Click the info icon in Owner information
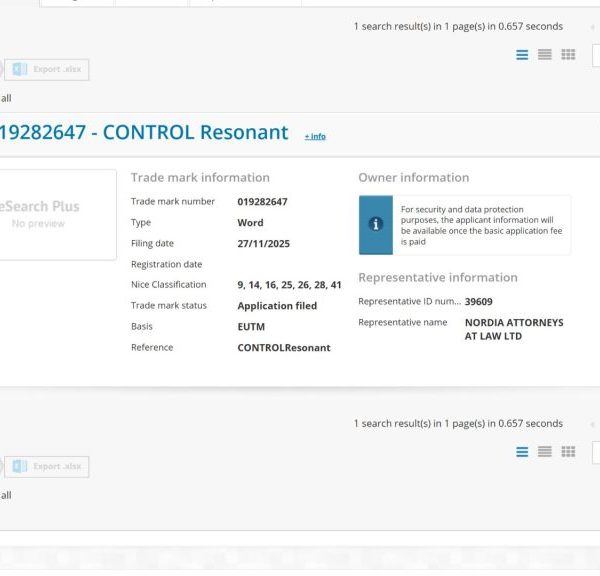This screenshot has height=576, width=600. [x=376, y=224]
